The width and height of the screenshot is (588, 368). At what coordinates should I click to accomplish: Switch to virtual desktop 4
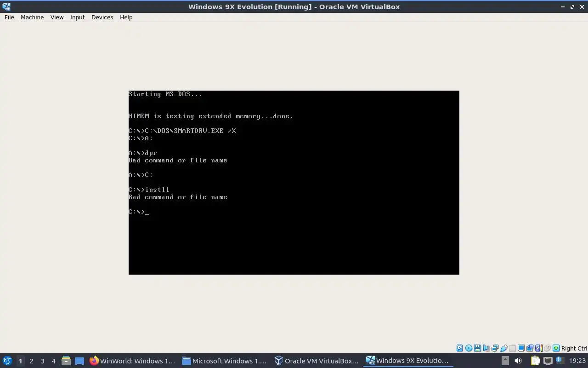tap(53, 361)
